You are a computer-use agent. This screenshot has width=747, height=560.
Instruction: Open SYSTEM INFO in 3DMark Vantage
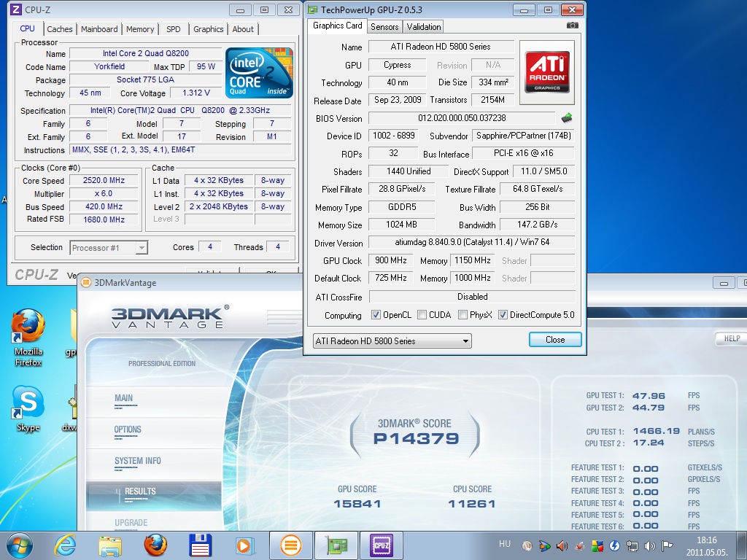point(137,461)
